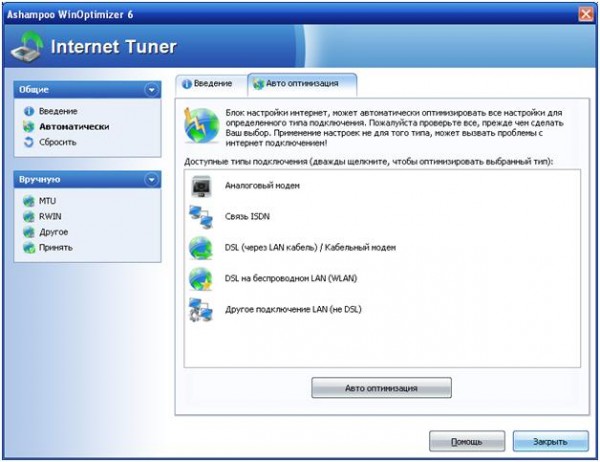Screen dimensions: 600x462
Task: Click the Закрыть button
Action: [x=550, y=442]
